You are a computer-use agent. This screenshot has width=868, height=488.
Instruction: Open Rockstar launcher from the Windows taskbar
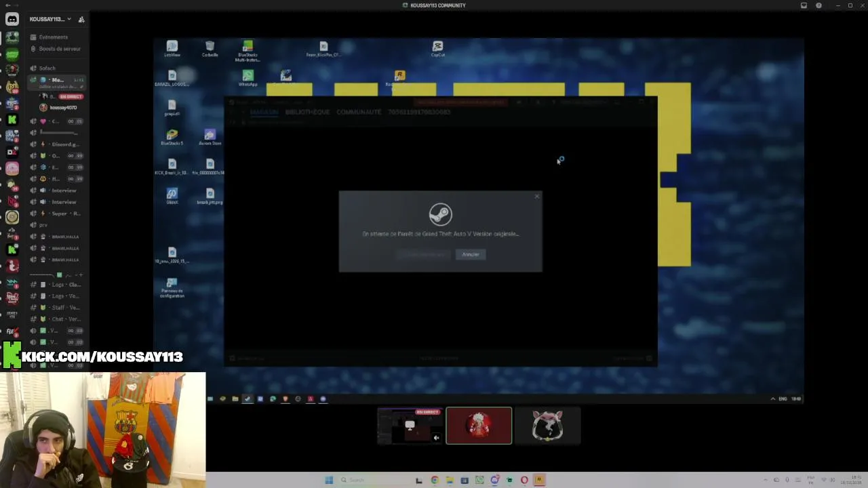pyautogui.click(x=539, y=480)
